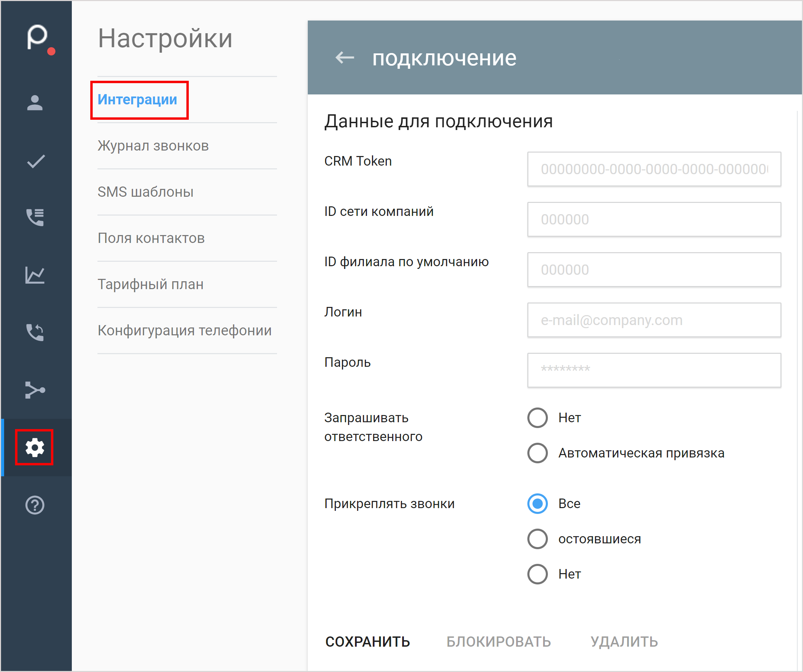
Task: Select the остоявшиеся radio option
Action: click(537, 539)
